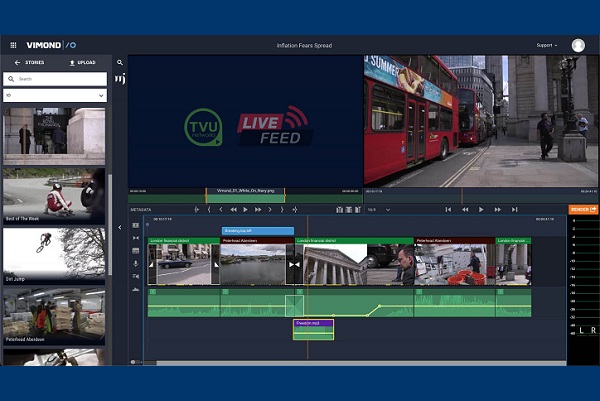Screen dimensions: 600x401
Task: Click the orange Render button
Action: (583, 209)
